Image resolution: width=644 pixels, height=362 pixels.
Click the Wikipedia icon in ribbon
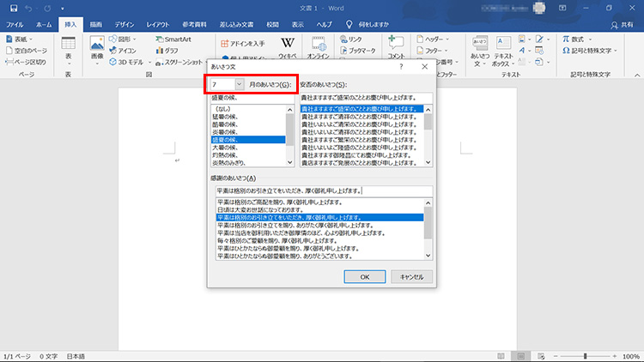(288, 45)
